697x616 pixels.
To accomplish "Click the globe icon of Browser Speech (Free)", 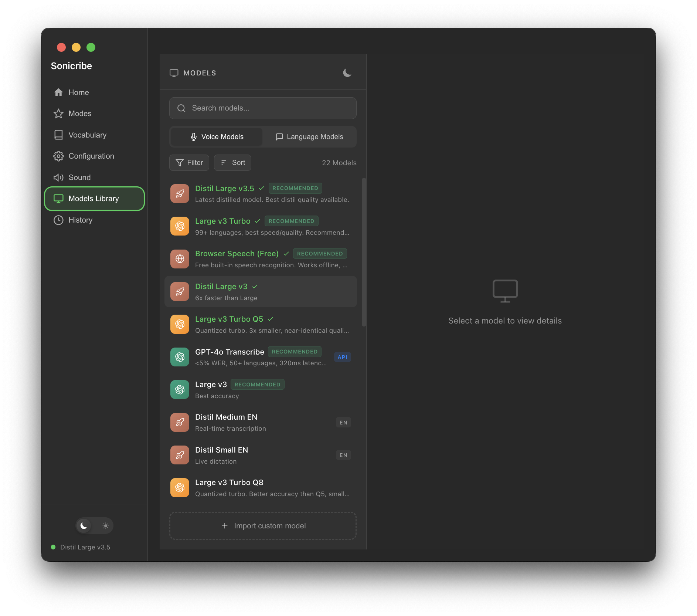I will coord(180,259).
